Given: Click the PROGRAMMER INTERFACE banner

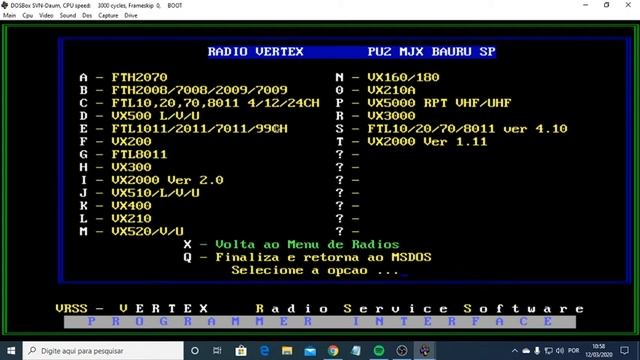Looking at the screenshot, I should (320, 322).
